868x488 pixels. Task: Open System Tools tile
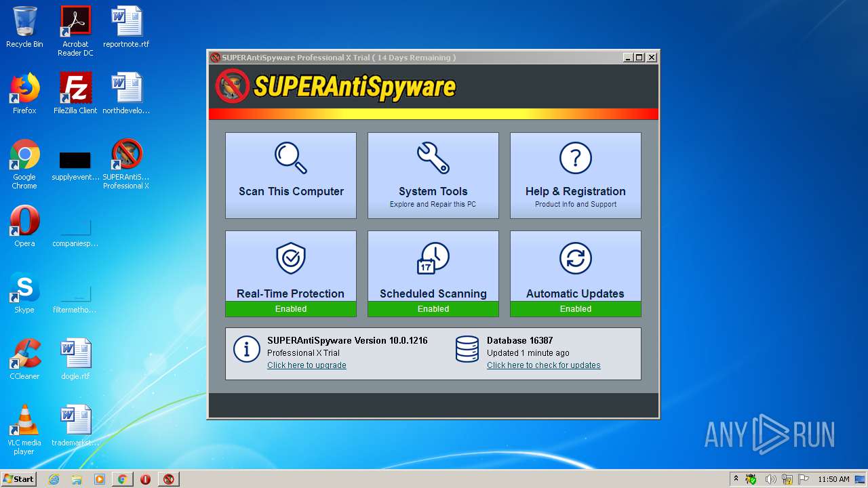(433, 176)
